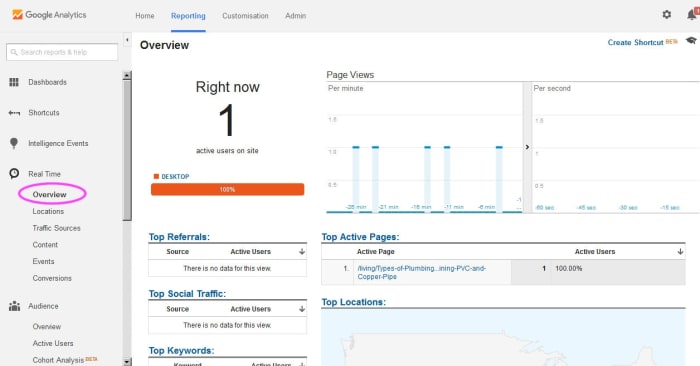Expand the page views chart chevron

(527, 147)
